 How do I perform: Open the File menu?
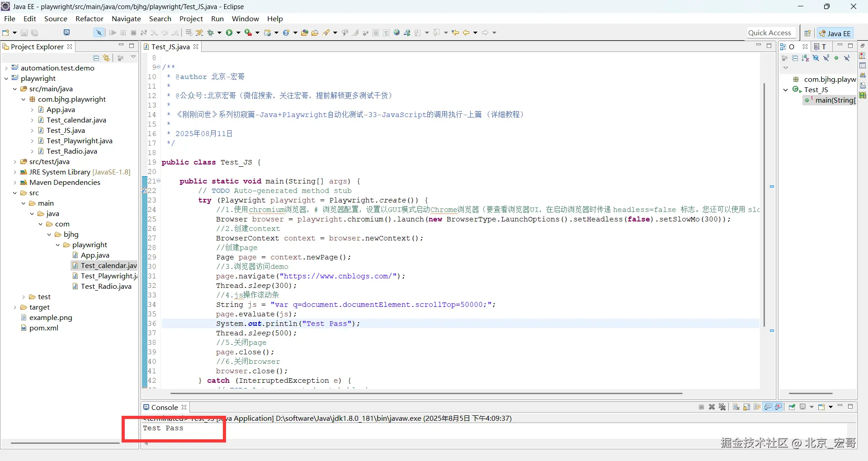click(9, 19)
